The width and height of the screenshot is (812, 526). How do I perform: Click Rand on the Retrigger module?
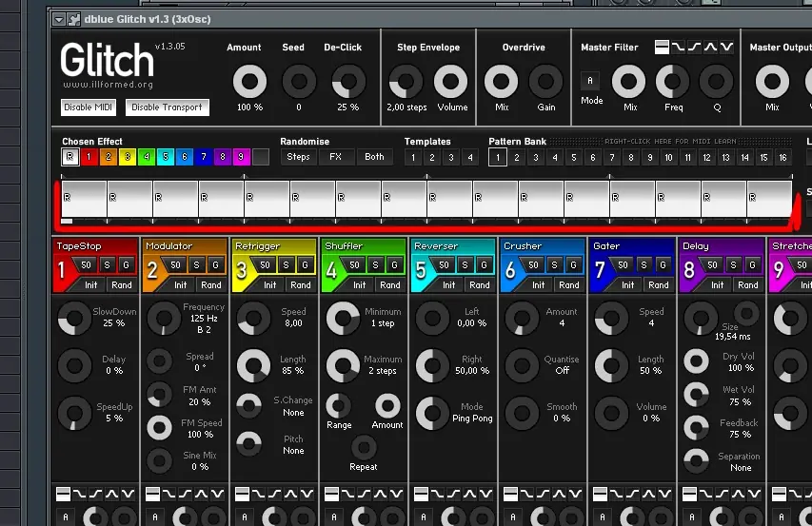click(301, 284)
